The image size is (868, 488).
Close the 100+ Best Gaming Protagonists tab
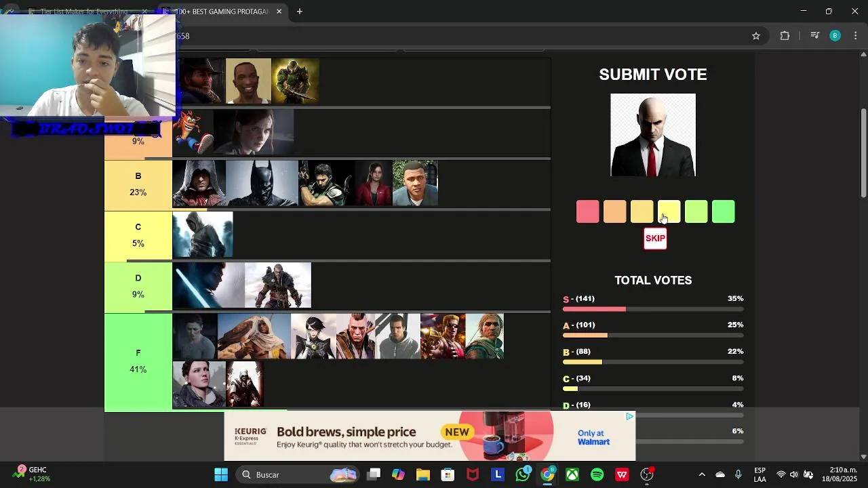tap(279, 12)
